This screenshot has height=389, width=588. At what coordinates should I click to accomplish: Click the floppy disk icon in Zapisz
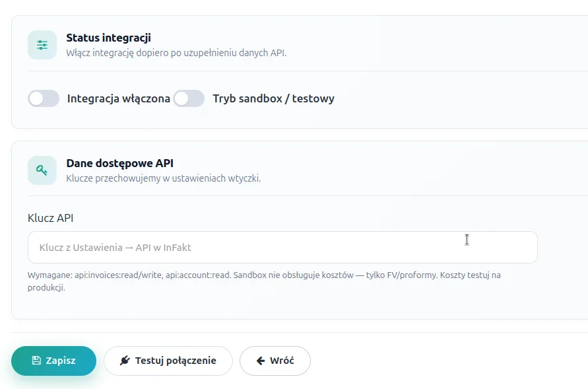36,361
